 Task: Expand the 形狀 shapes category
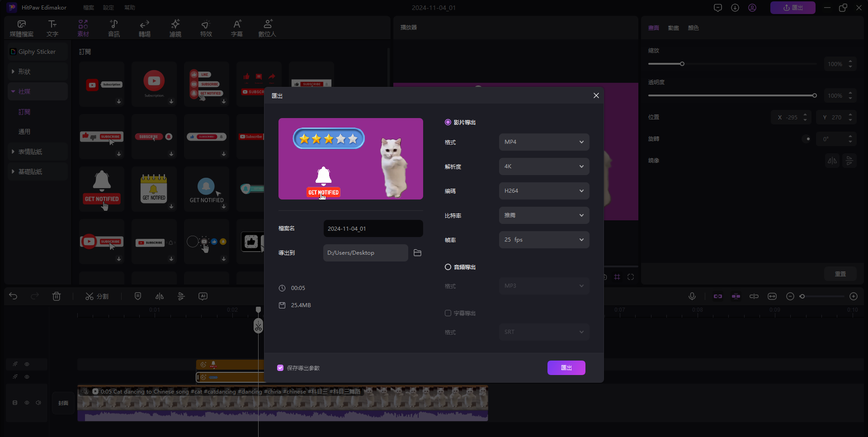click(38, 71)
